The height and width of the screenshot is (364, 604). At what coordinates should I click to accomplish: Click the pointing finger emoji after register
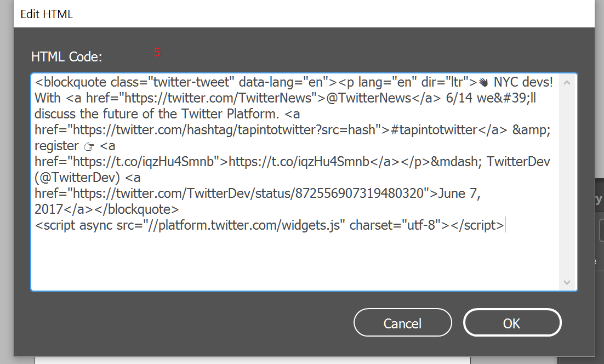(88, 146)
